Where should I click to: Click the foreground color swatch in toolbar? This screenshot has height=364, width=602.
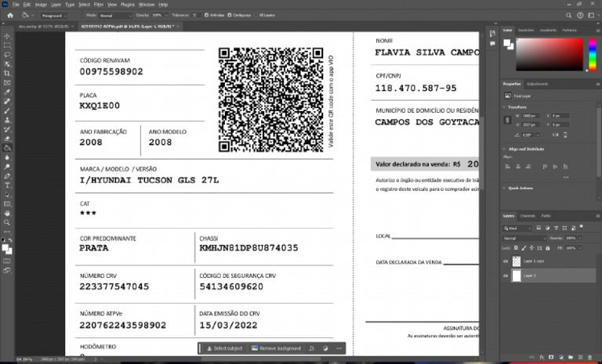pyautogui.click(x=5, y=248)
